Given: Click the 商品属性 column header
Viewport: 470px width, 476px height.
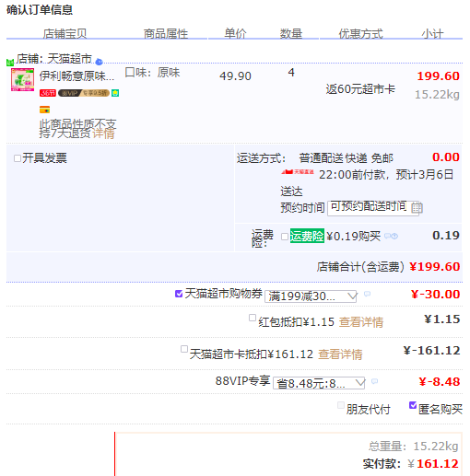Looking at the screenshot, I should point(166,33).
